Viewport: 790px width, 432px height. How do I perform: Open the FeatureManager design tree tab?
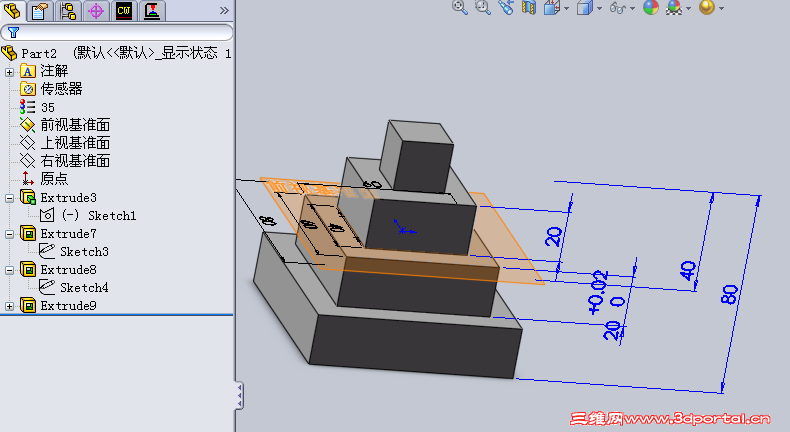(x=12, y=11)
